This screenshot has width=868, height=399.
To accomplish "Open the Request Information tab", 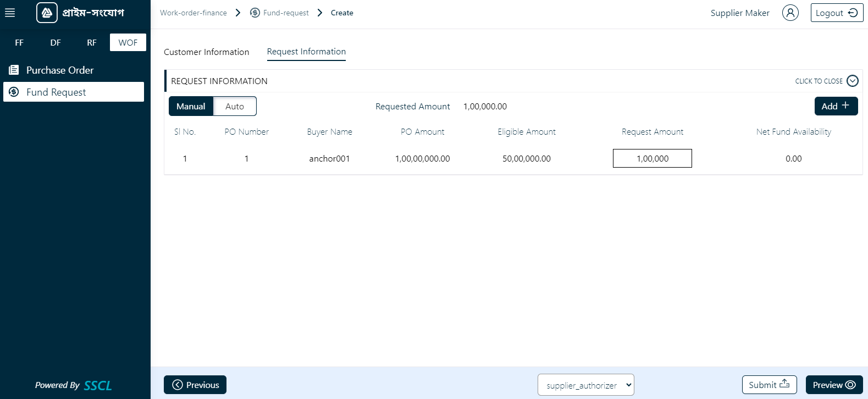I will (x=306, y=52).
